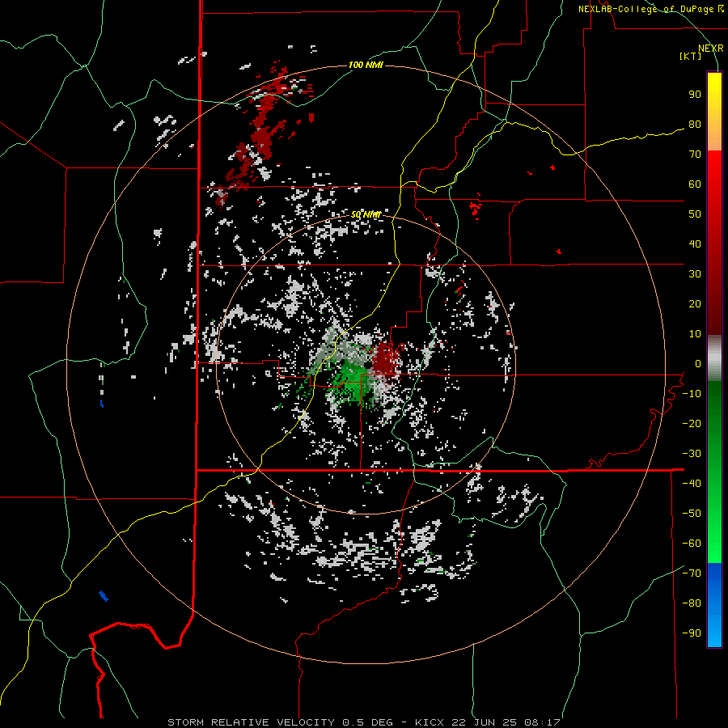The width and height of the screenshot is (728, 728).
Task: Click the 70 value on the velocity scale
Action: (x=695, y=154)
